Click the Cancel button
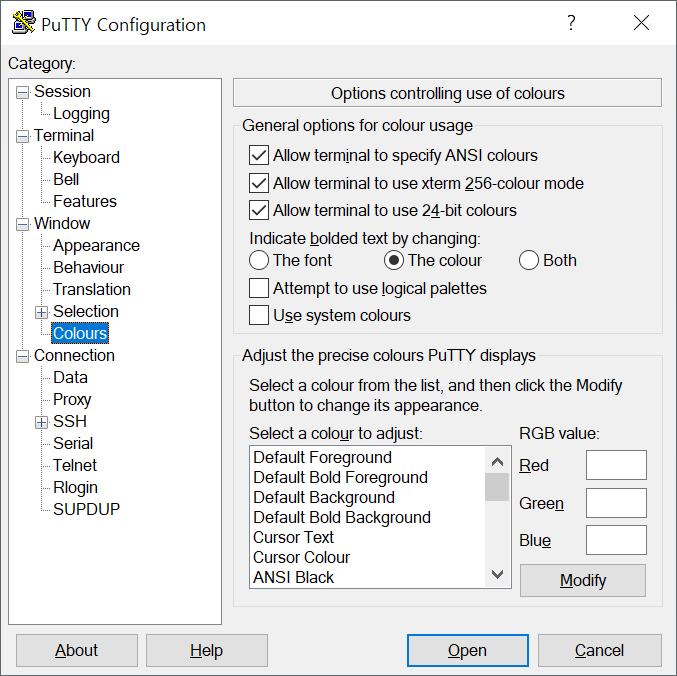This screenshot has height=676, width=677. click(600, 650)
